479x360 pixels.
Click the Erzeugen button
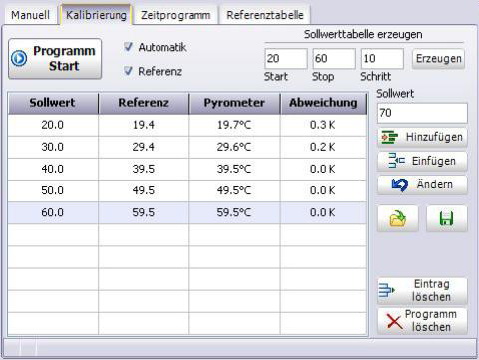tap(438, 59)
